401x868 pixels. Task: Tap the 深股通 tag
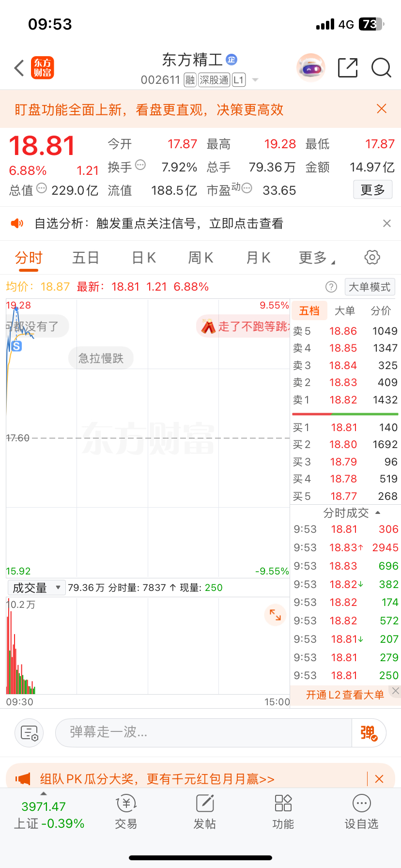(215, 80)
